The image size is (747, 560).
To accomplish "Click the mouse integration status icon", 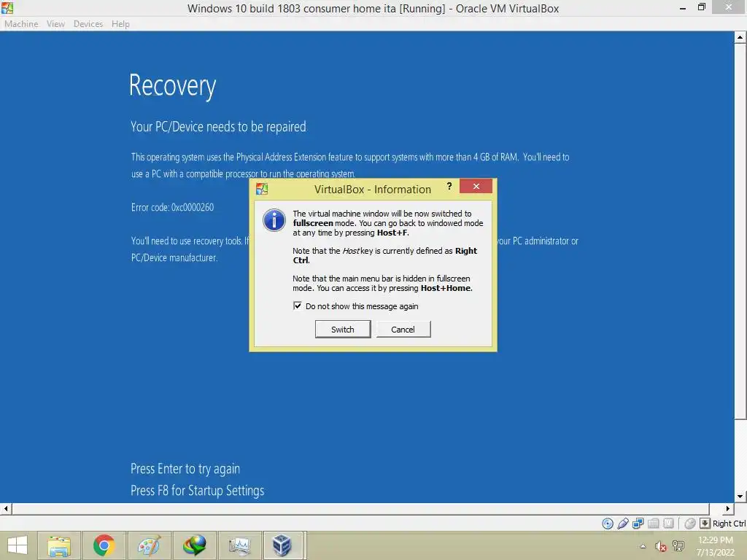I will [690, 524].
